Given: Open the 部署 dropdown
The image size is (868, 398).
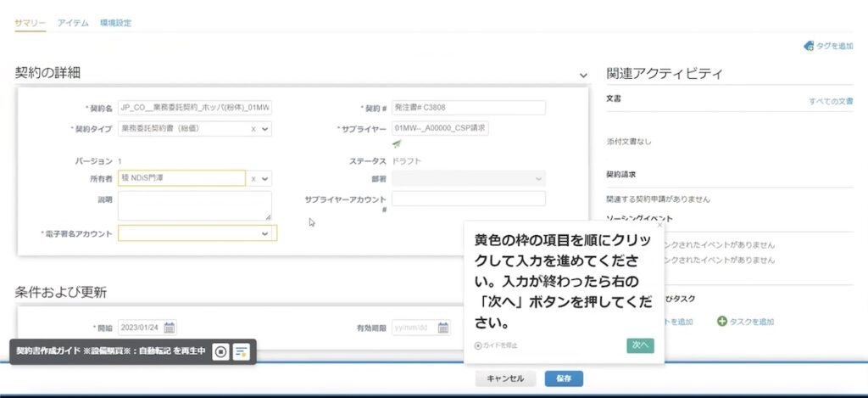Looking at the screenshot, I should pos(468,178).
